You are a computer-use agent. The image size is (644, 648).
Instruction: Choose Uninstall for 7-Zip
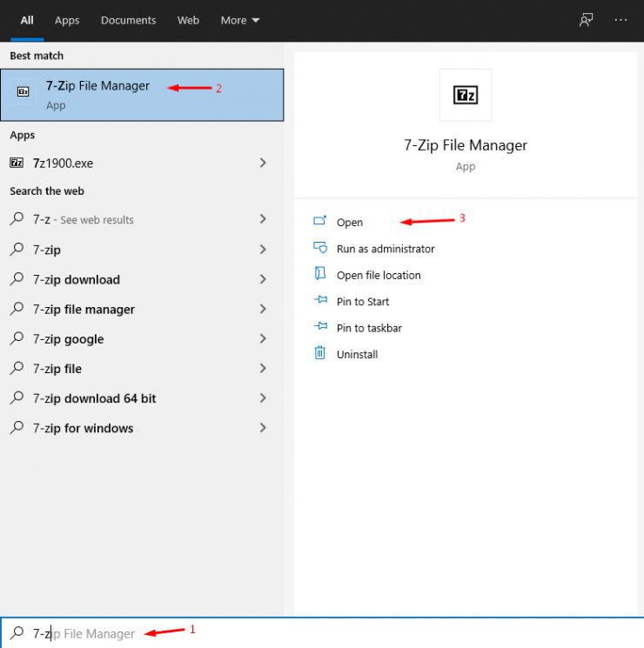(x=357, y=355)
